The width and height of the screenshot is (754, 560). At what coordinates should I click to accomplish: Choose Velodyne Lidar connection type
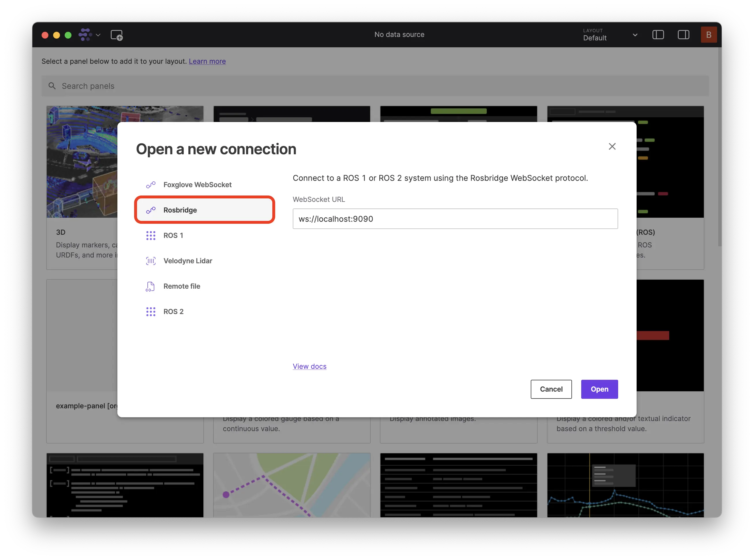(205, 261)
